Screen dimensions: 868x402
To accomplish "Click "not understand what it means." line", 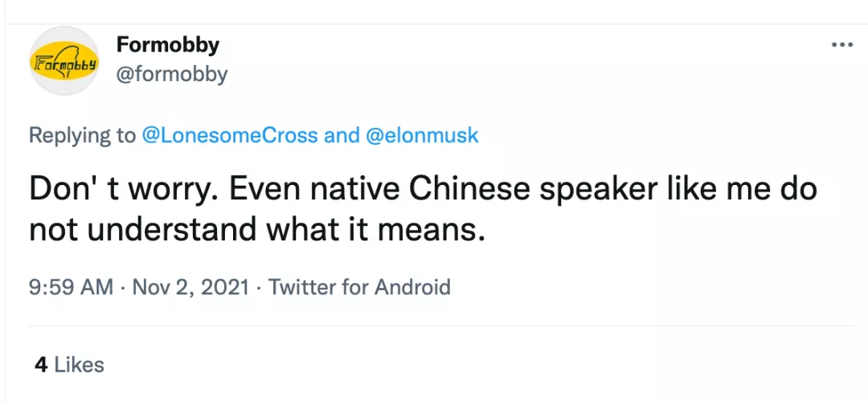I will [x=257, y=231].
